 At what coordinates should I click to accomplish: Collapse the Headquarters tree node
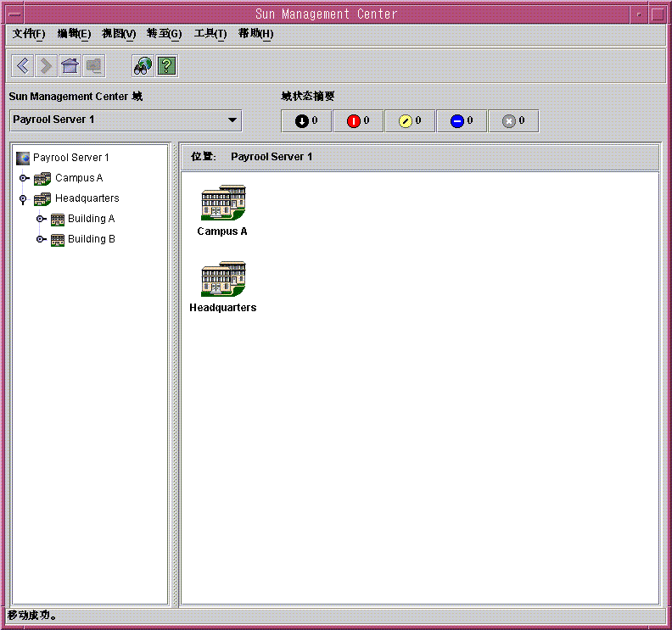click(23, 199)
